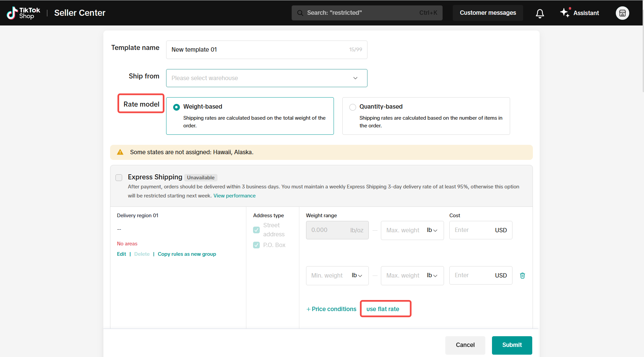Toggle the P.O. Box checkbox
This screenshot has height=357, width=644.
click(256, 245)
